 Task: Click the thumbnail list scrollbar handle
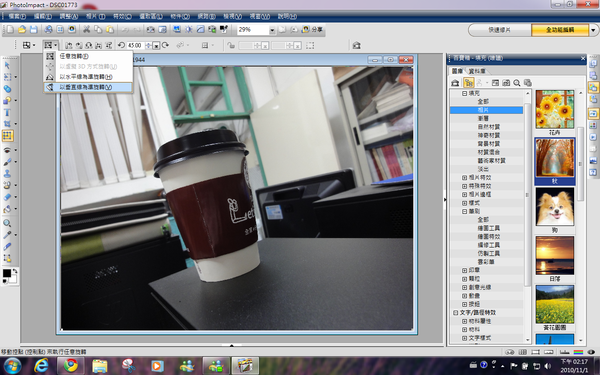[x=580, y=164]
